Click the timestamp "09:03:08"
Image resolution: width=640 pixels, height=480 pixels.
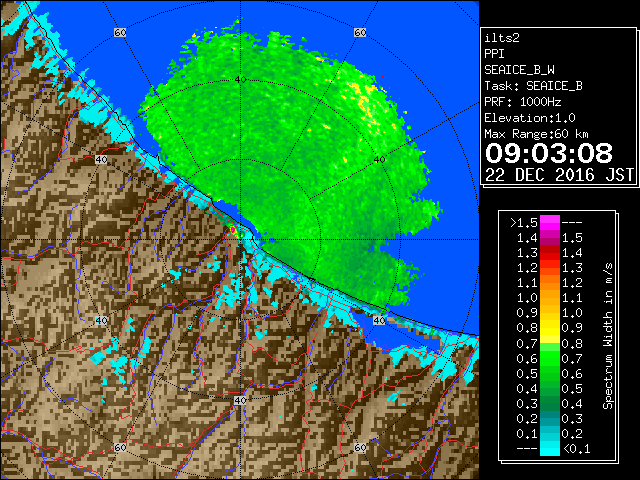pos(549,153)
